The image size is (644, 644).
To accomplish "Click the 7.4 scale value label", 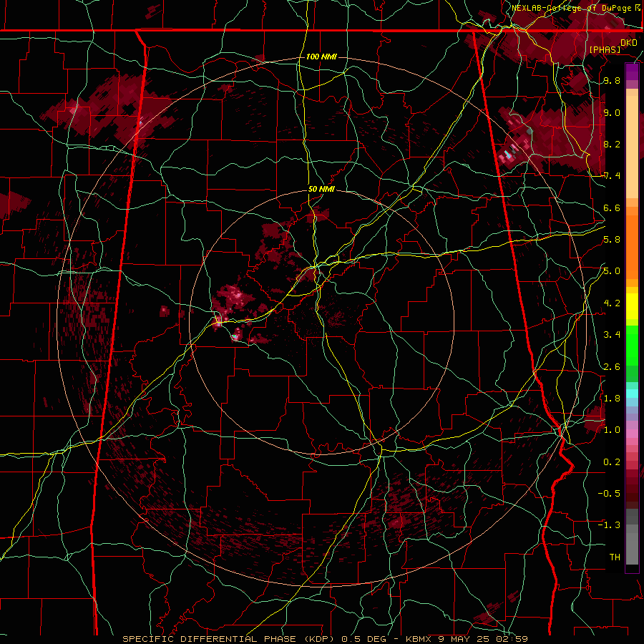I will pyautogui.click(x=612, y=176).
